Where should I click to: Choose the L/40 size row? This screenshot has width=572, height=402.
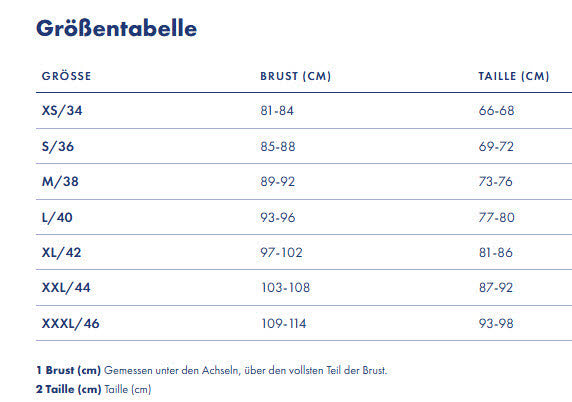[304, 217]
